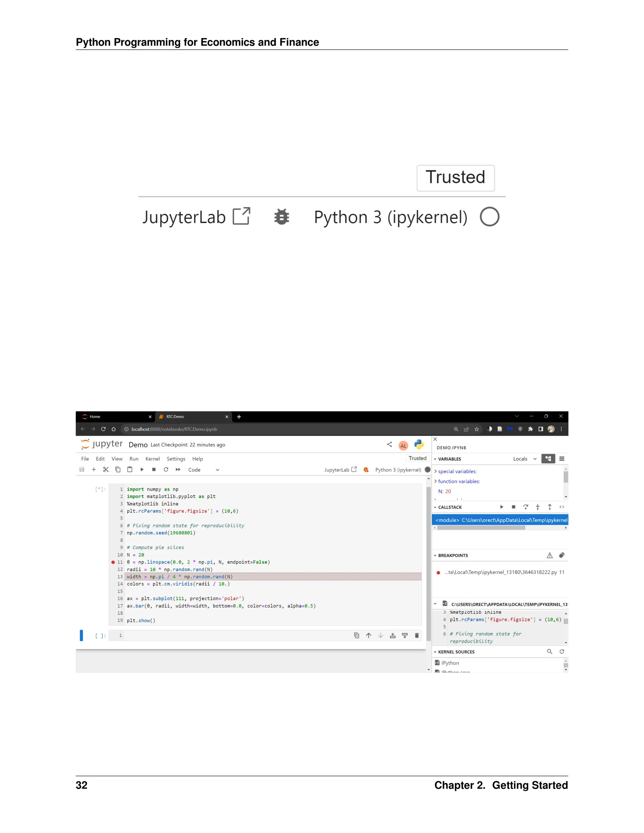Open the small JupyterLab link in the notebook toolbar
This screenshot has width=644, height=833.
(x=340, y=470)
